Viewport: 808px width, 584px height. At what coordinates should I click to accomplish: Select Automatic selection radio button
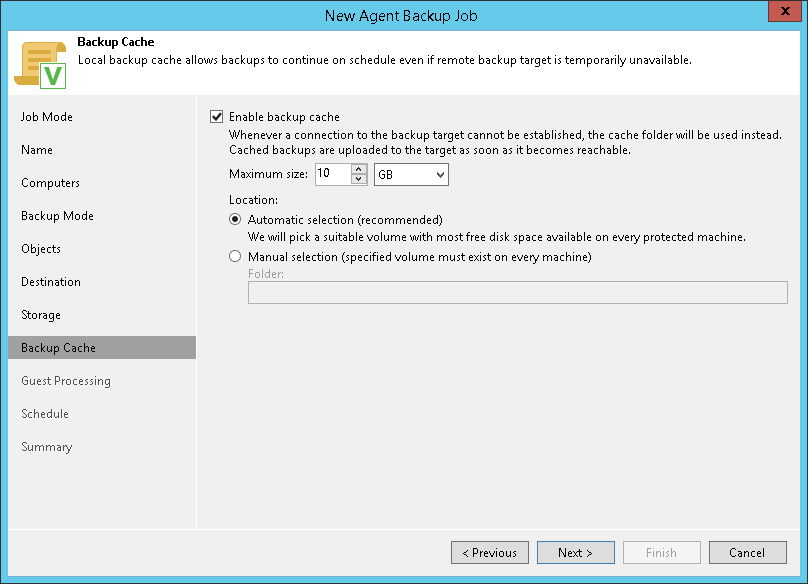coord(235,220)
